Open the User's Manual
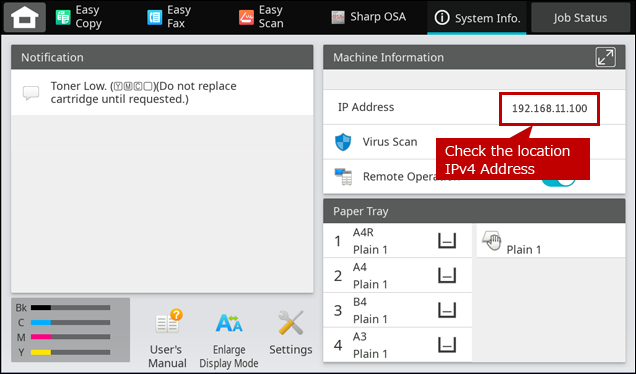The height and width of the screenshot is (374, 636). [168, 339]
